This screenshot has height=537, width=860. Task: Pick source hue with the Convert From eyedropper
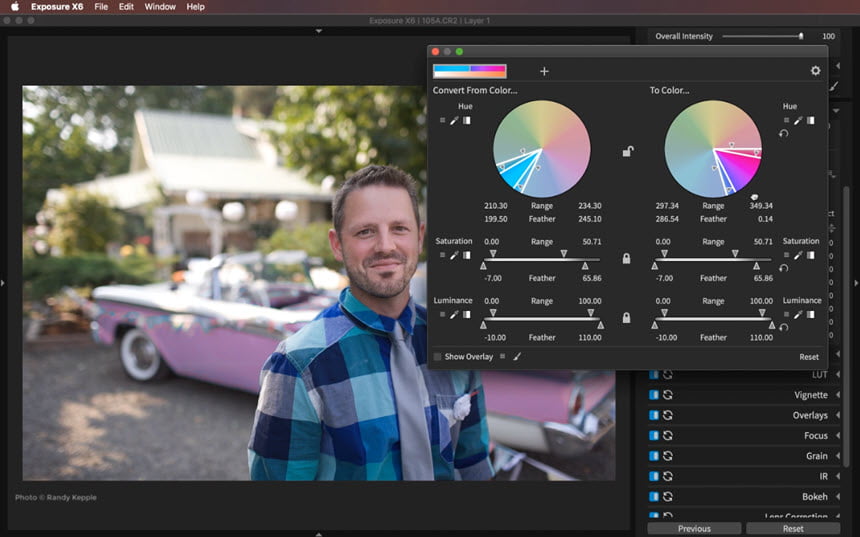454,121
